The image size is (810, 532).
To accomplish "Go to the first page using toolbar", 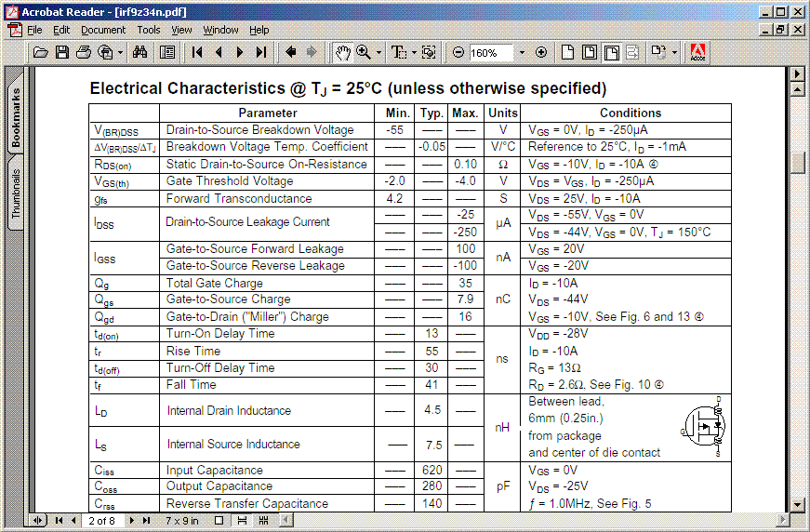I will (x=197, y=53).
